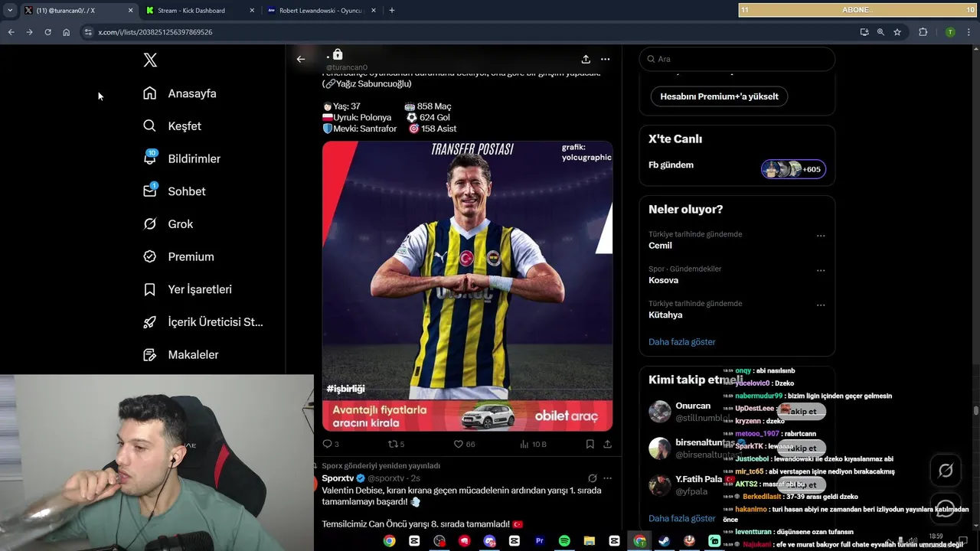Viewport: 980px width, 551px height.
Task: Join Fb gündem live listeners
Action: point(793,169)
